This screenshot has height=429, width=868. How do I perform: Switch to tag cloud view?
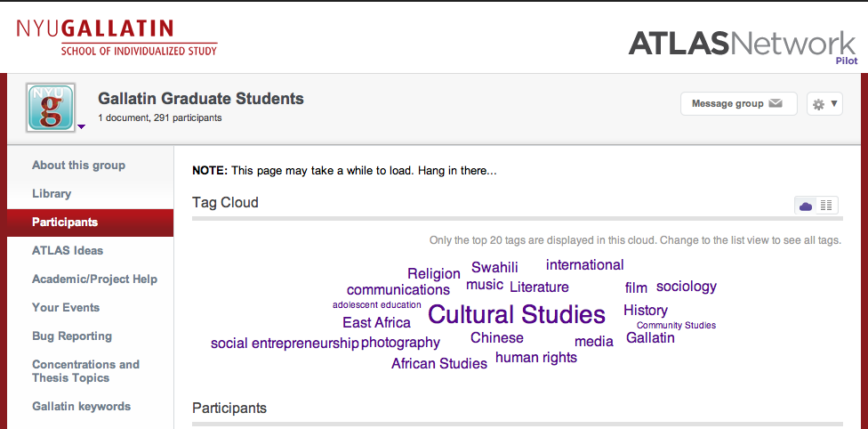(x=806, y=206)
